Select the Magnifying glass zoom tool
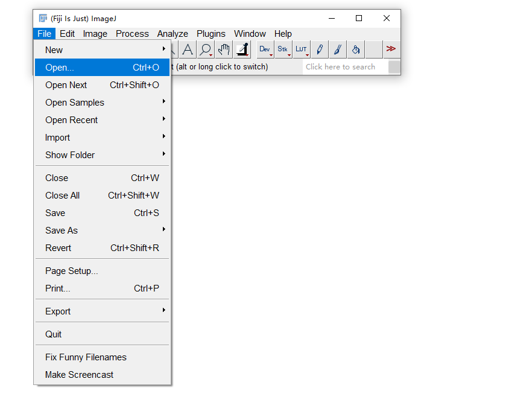 click(206, 49)
